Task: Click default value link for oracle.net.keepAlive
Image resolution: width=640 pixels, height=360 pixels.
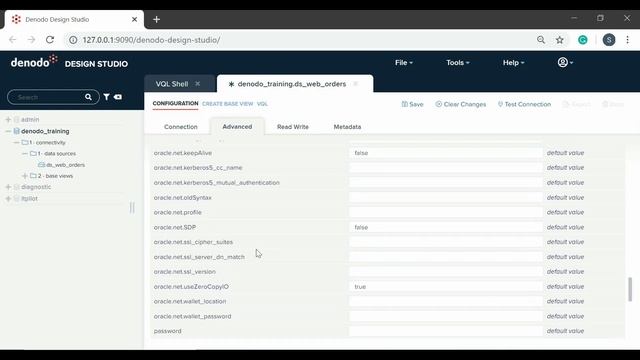Action: click(565, 153)
